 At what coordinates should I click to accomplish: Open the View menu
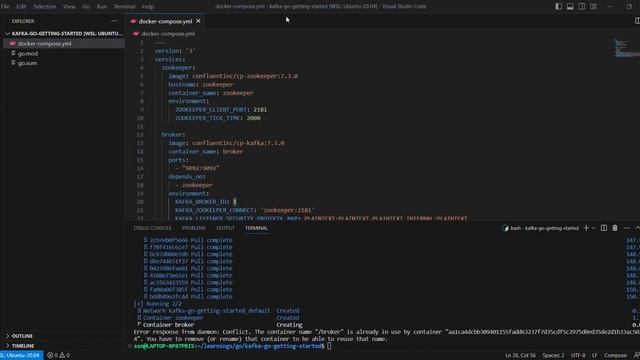[x=69, y=7]
